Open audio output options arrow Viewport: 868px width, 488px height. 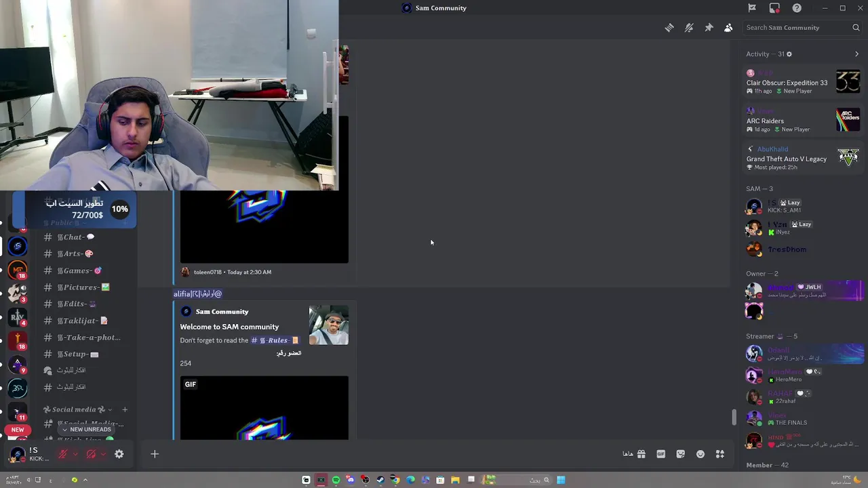[103, 454]
